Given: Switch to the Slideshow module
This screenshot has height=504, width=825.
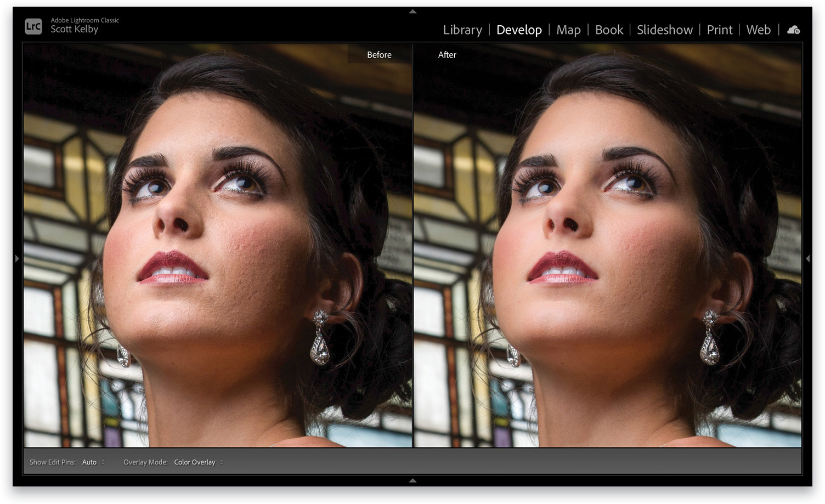Looking at the screenshot, I should point(665,30).
